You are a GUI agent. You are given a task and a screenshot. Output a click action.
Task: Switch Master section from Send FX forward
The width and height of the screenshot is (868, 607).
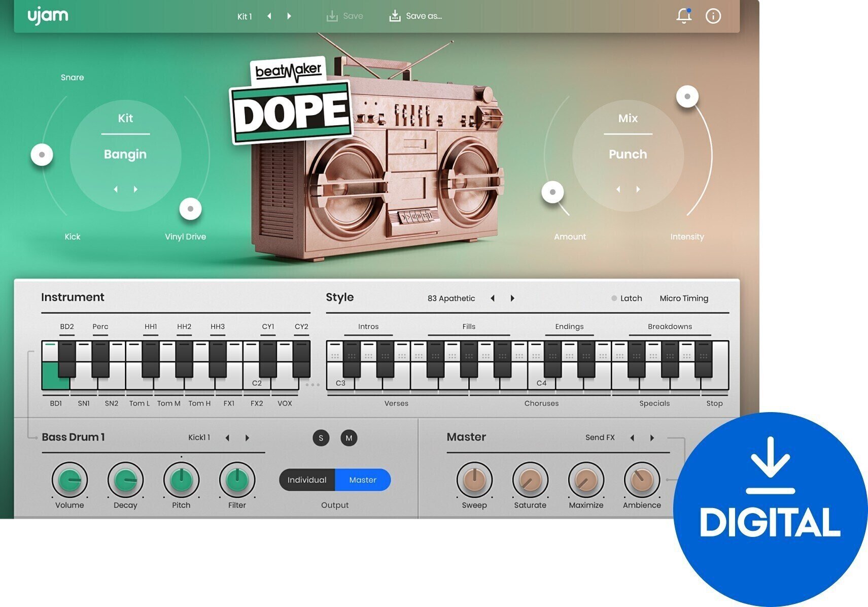pyautogui.click(x=652, y=438)
